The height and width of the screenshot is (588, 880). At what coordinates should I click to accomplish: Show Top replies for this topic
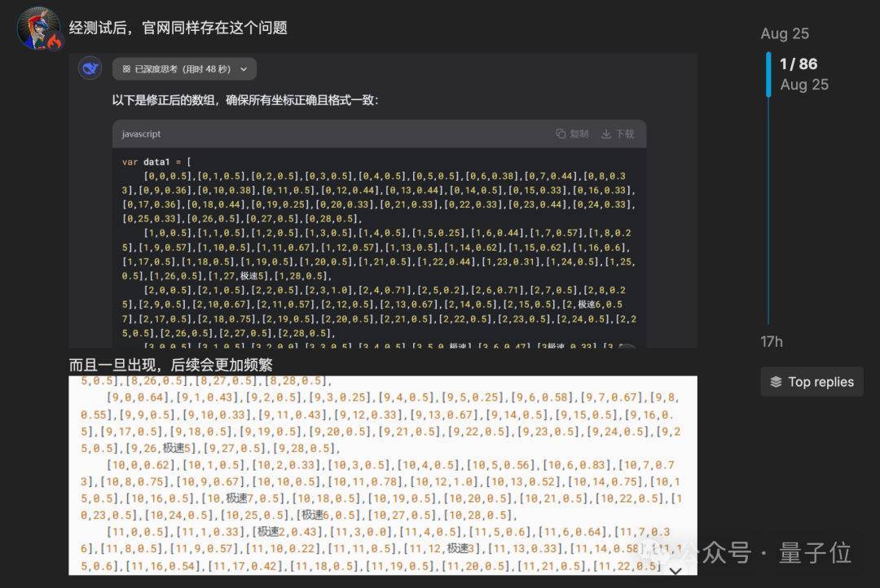pyautogui.click(x=812, y=382)
